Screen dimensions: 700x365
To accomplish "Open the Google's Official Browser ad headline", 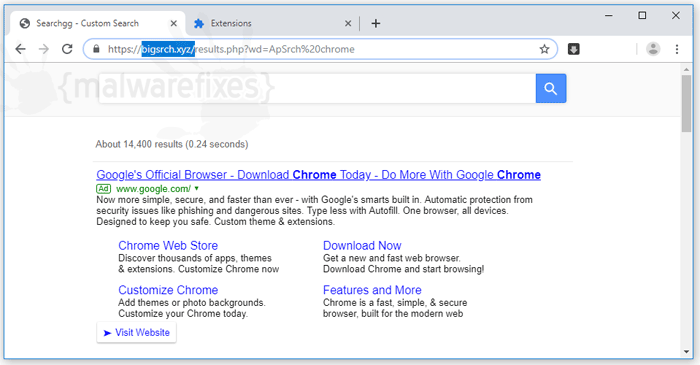I will 318,174.
